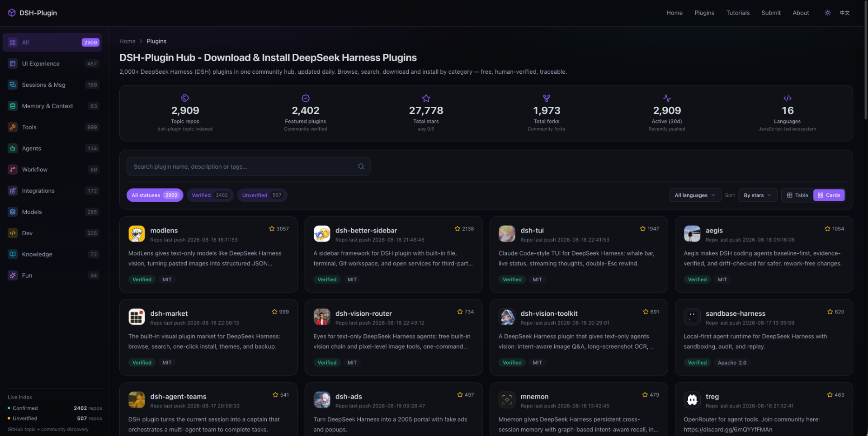Filter plugins by Verified status
Image resolution: width=868 pixels, height=436 pixels.
210,195
